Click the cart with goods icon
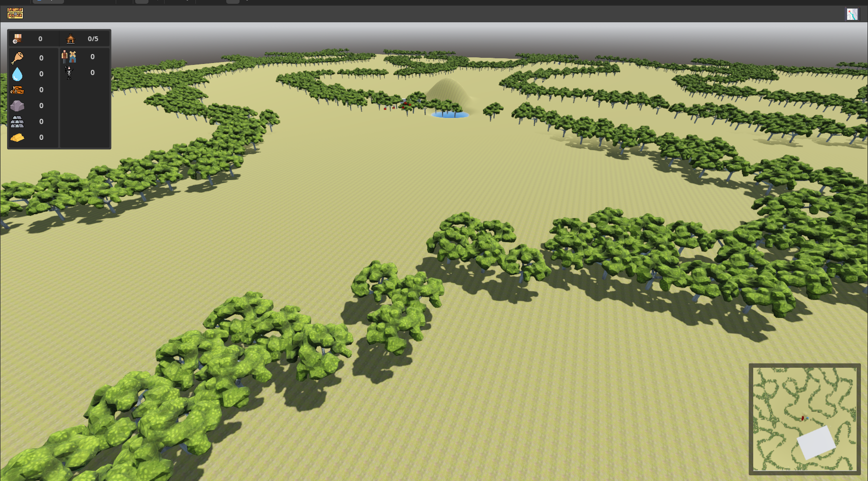Image resolution: width=868 pixels, height=481 pixels. point(18,39)
